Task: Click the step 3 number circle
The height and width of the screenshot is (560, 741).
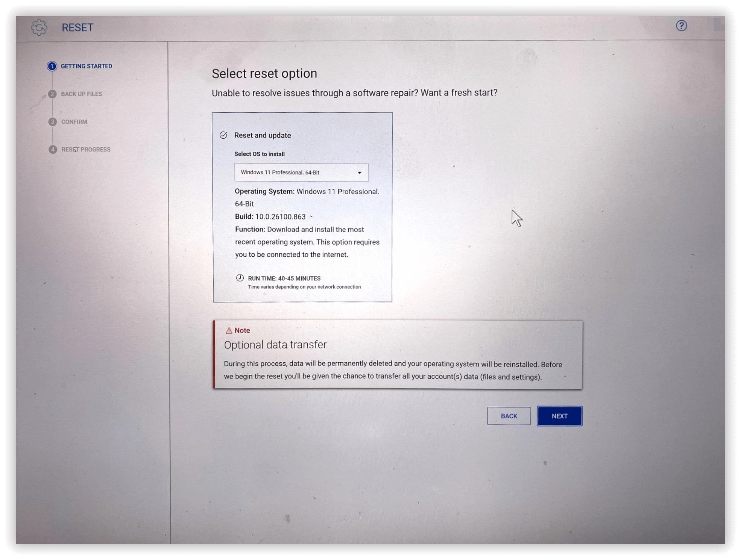Action: tap(52, 122)
